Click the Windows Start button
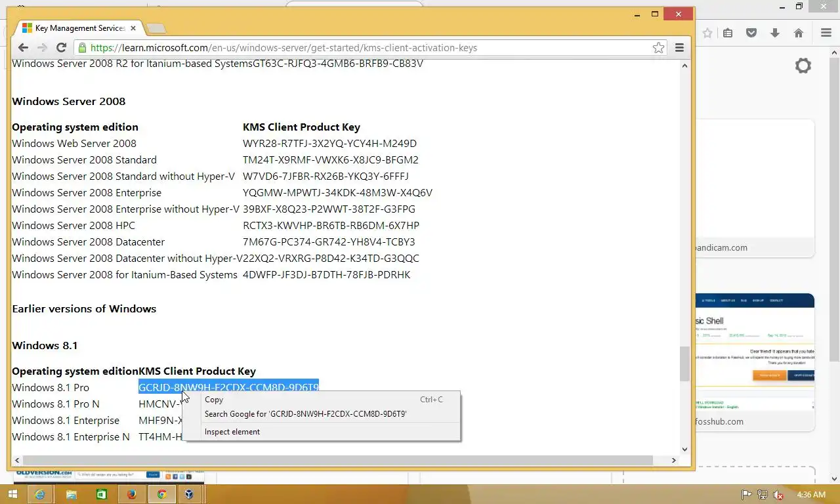This screenshot has width=840, height=504. [12, 494]
